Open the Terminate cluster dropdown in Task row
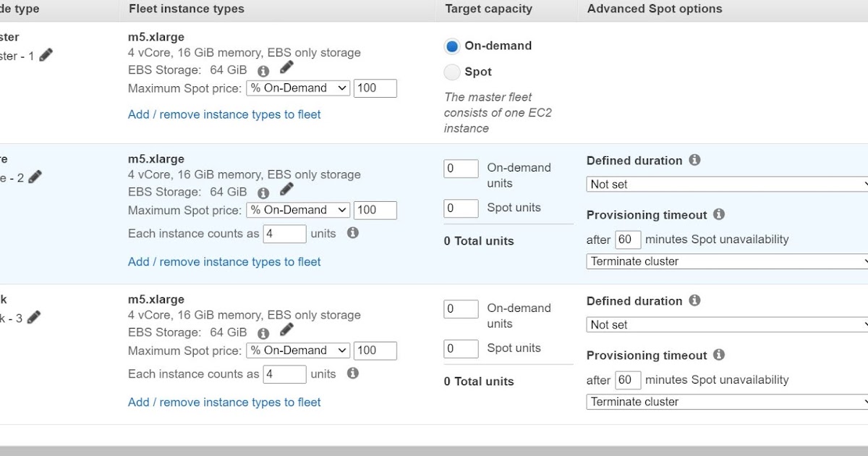868x456 pixels. click(726, 402)
